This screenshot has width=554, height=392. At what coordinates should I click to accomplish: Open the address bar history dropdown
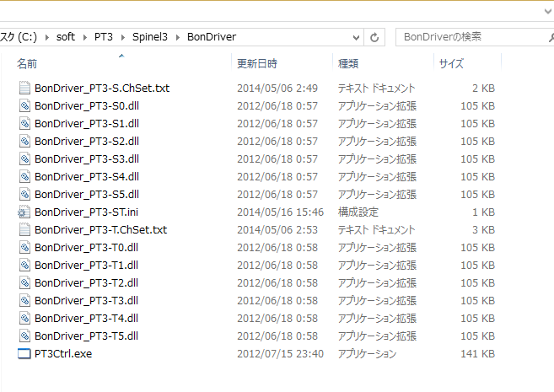pos(356,37)
